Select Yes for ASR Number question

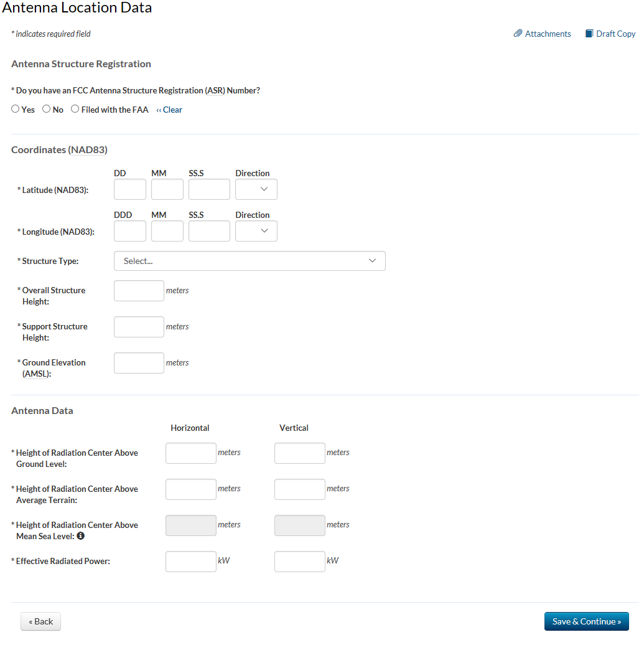click(x=16, y=109)
